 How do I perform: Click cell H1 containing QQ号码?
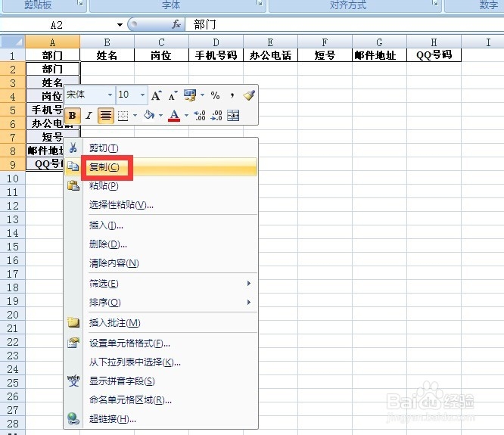point(434,55)
